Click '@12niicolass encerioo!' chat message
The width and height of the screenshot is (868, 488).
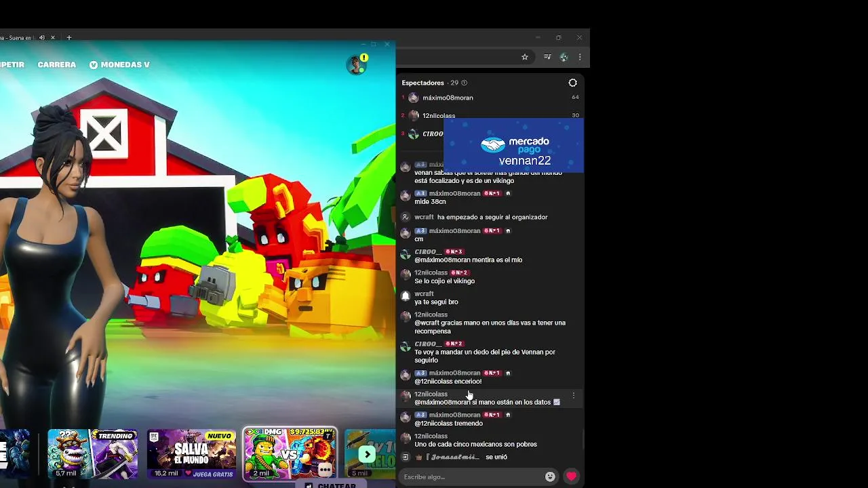[x=448, y=382]
